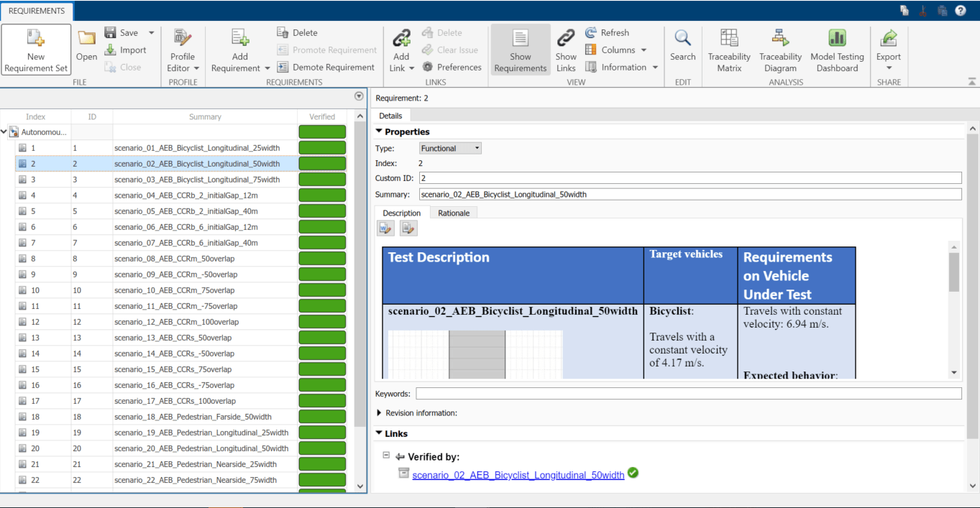
Task: Click the Keywords input field
Action: click(688, 394)
